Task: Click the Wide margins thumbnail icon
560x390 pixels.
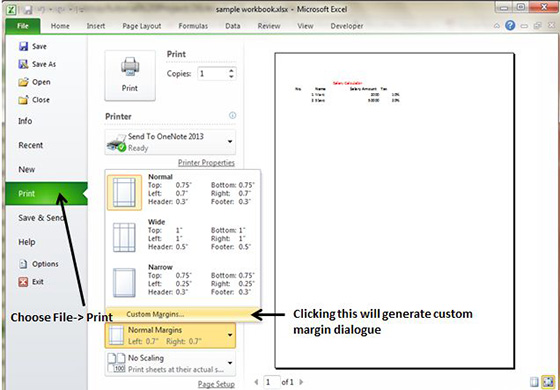Action: (124, 238)
